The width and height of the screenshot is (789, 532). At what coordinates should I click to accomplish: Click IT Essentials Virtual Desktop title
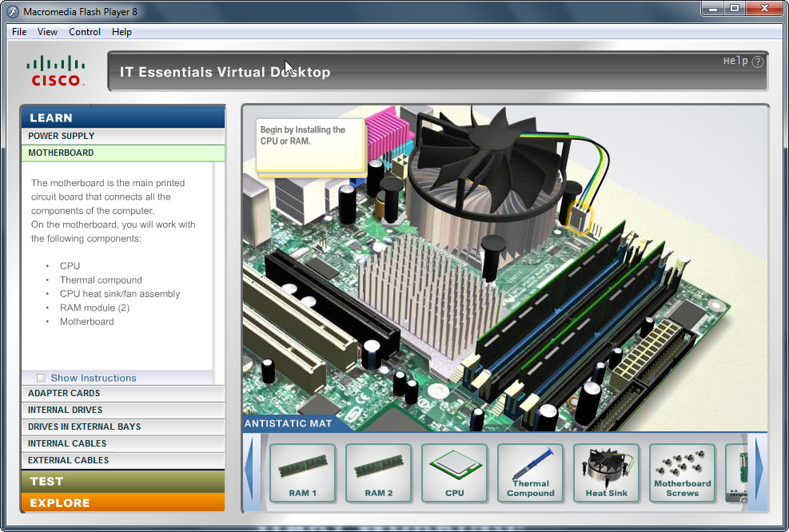[225, 72]
